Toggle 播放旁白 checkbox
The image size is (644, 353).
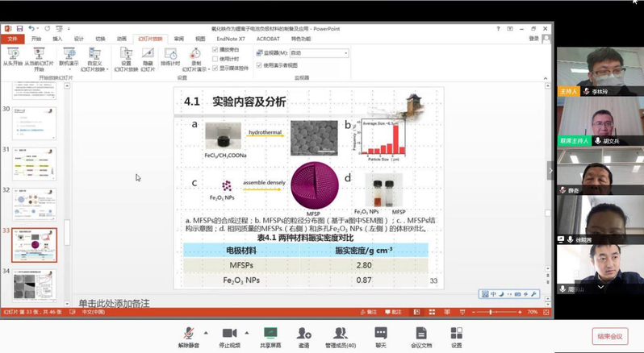click(x=214, y=49)
